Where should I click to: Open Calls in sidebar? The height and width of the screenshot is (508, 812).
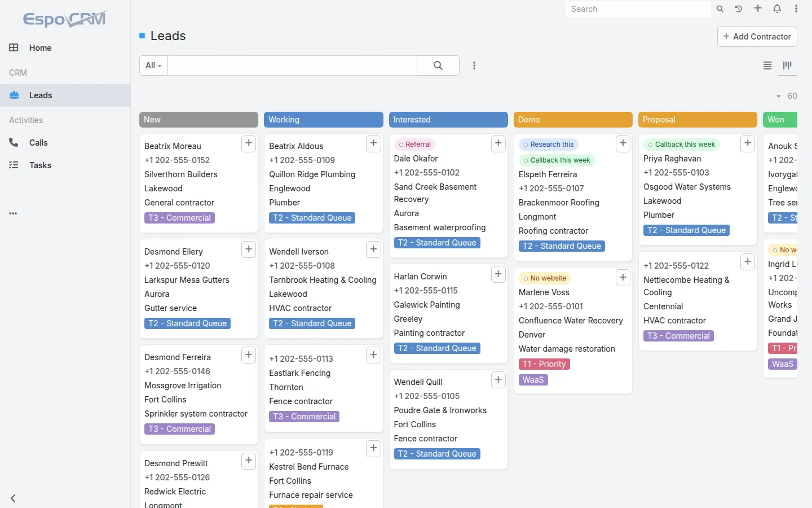point(65,143)
